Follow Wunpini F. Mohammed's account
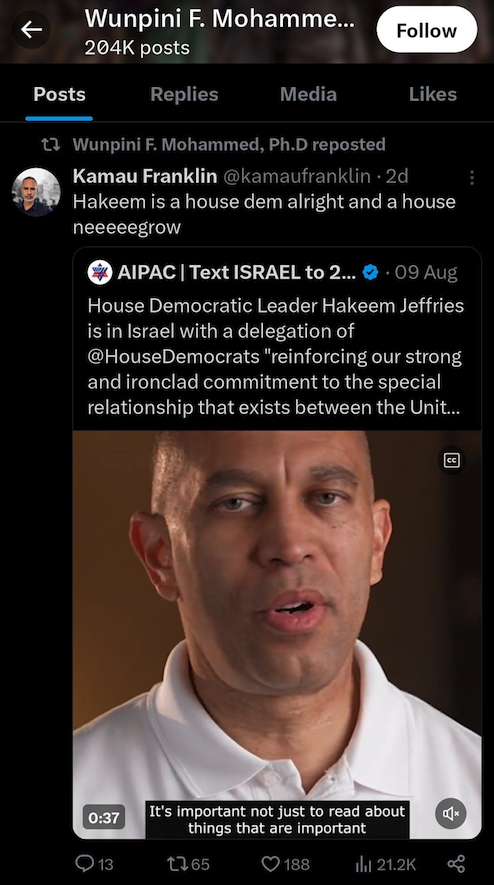The height and width of the screenshot is (885, 494). 426,30
